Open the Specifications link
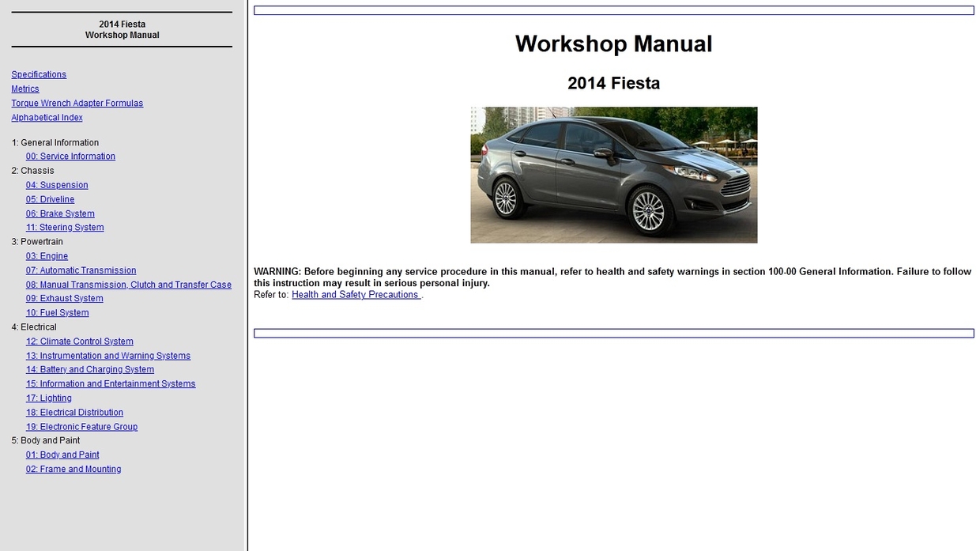Image resolution: width=980 pixels, height=551 pixels. [38, 74]
